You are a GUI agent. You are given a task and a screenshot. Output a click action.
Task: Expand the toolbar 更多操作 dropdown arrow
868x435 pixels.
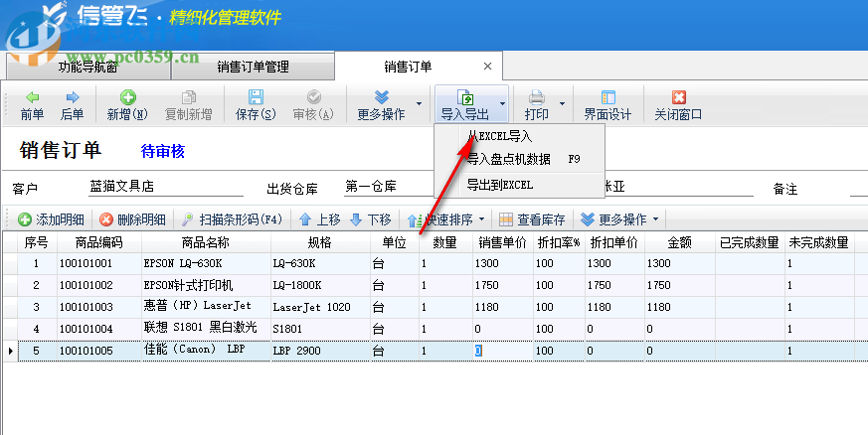pyautogui.click(x=419, y=104)
